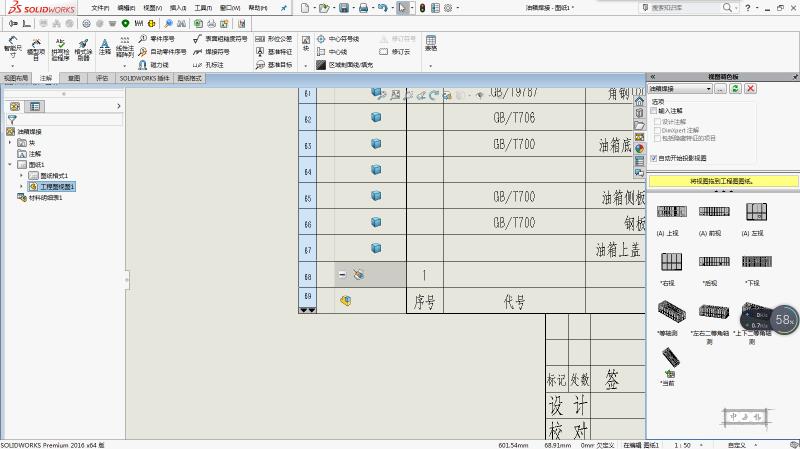Select the Smart Dimension (智能尺寸) tool
Image resolution: width=800 pixels, height=449 pixels.
coord(13,47)
